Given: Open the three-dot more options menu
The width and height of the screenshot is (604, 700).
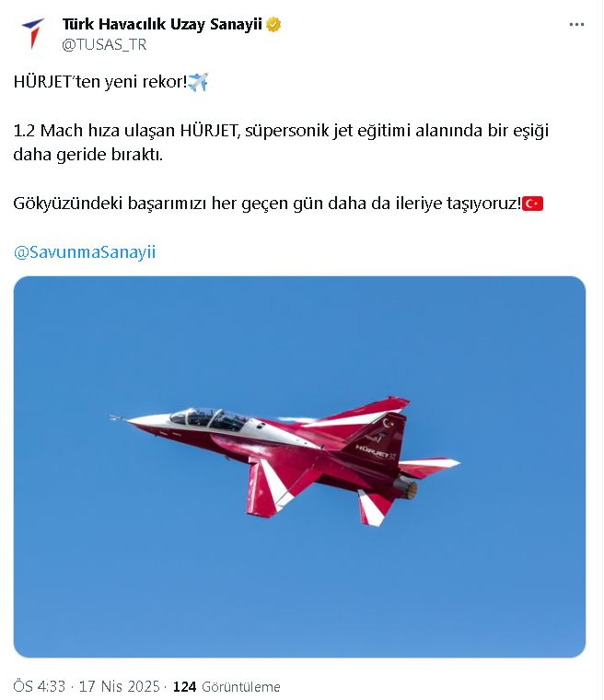Looking at the screenshot, I should tap(576, 25).
